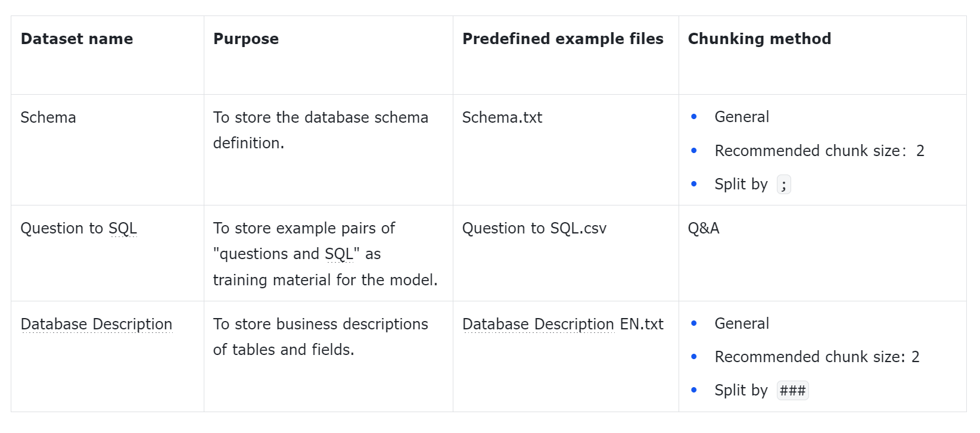Click "Database Description" in the dataset name column

coord(96,324)
